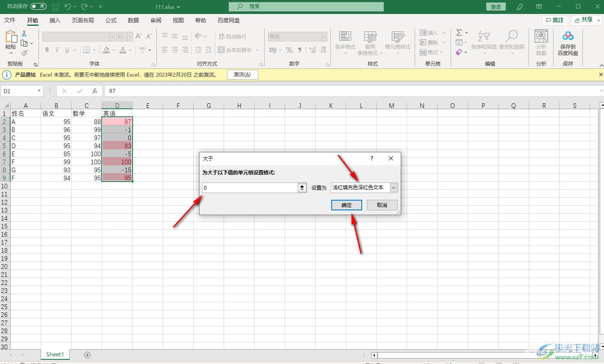The height and width of the screenshot is (364, 604).
Task: Switch to the 页面布局 tab
Action: click(x=83, y=20)
